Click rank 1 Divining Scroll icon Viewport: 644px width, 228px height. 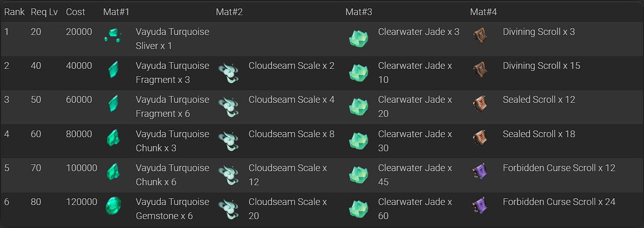(480, 36)
